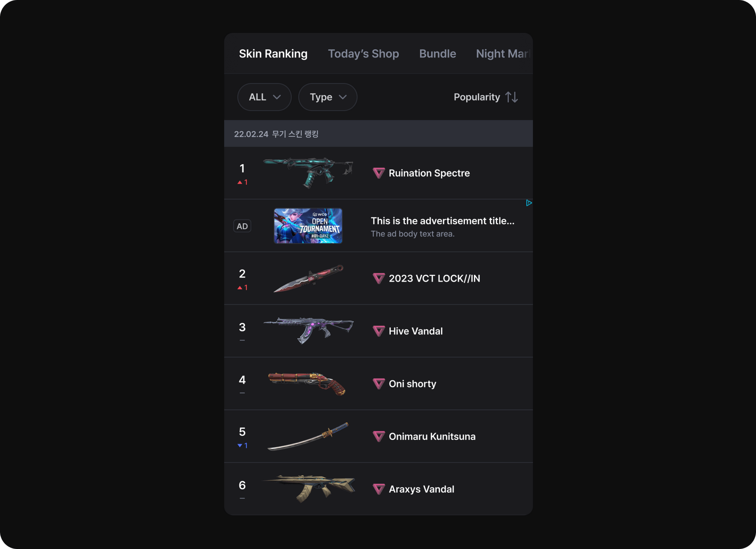The width and height of the screenshot is (756, 549).
Task: Expand the Type filter dropdown
Action: [327, 97]
